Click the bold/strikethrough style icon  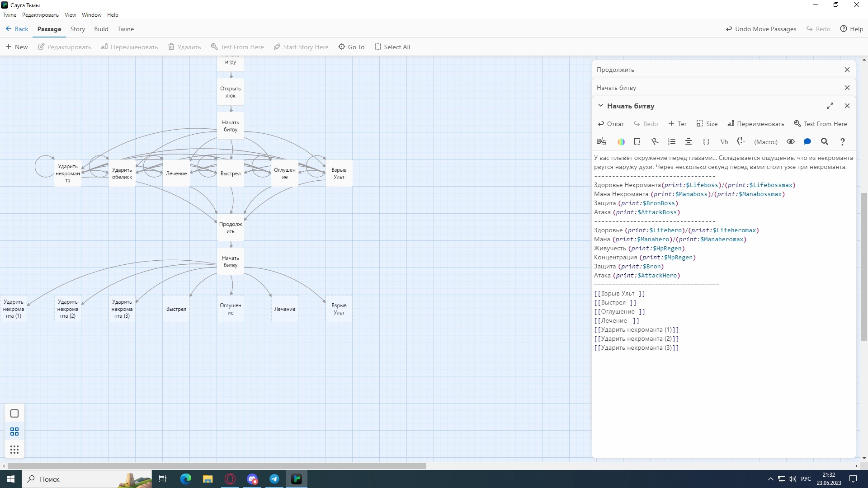(x=601, y=142)
